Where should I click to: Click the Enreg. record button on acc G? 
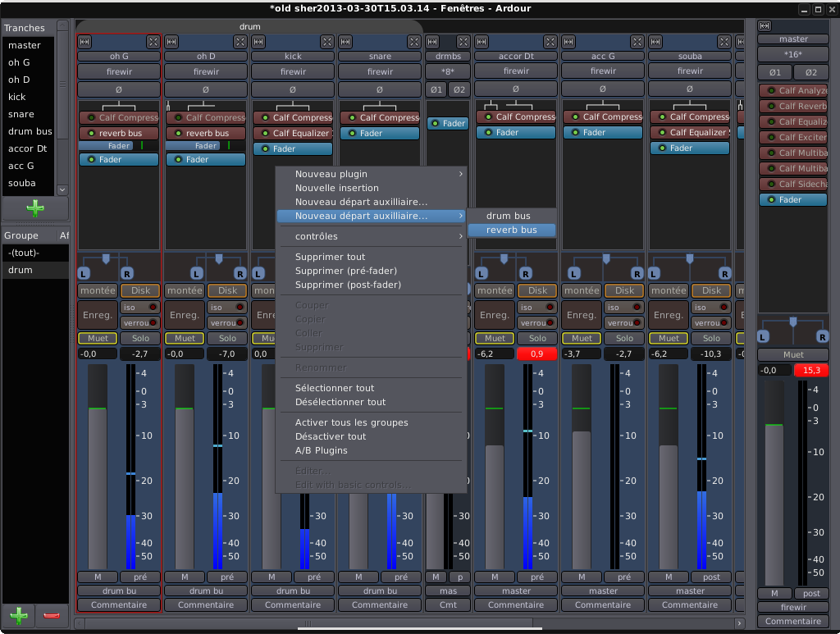point(581,315)
